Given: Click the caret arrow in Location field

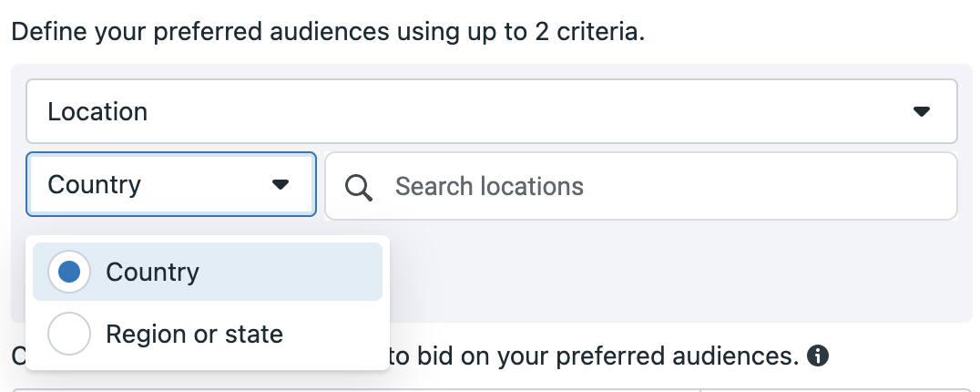Looking at the screenshot, I should 921,111.
